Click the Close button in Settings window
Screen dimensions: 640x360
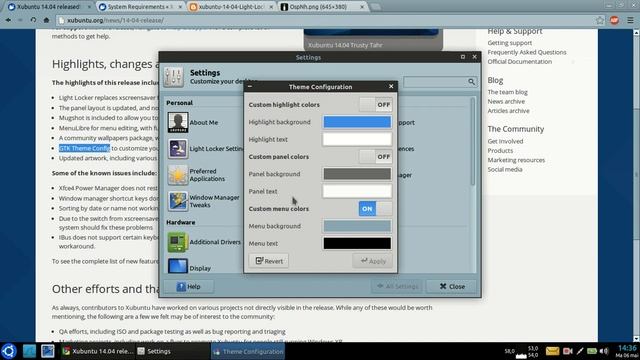pyautogui.click(x=451, y=287)
